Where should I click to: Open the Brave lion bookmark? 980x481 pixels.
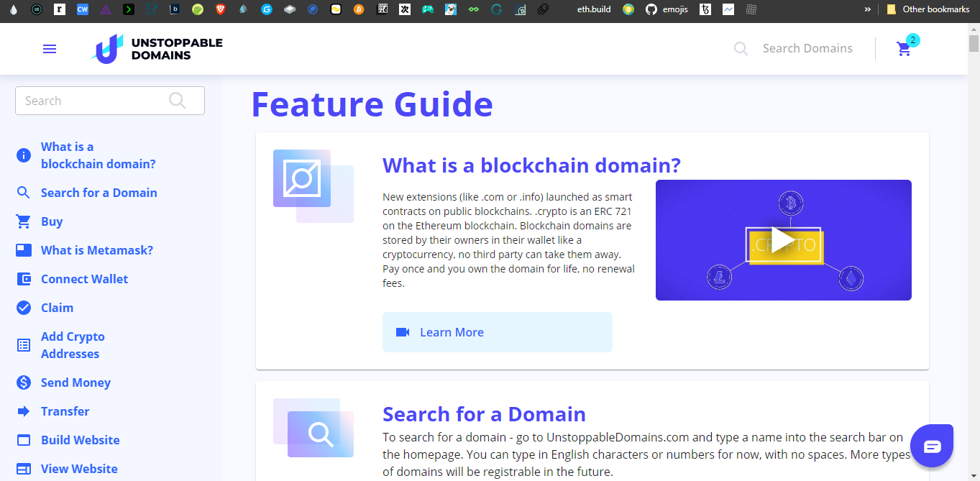tap(221, 9)
